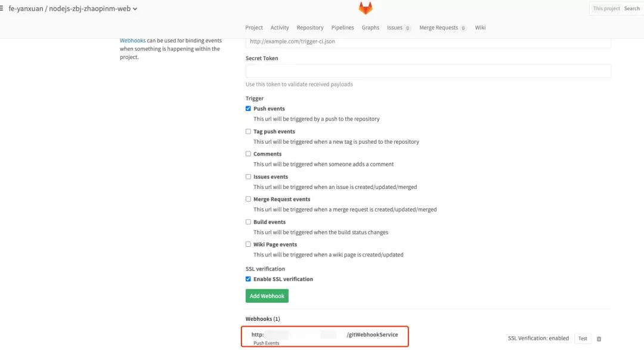This screenshot has width=644, height=350.
Task: Click the GitLab fox logo
Action: click(365, 8)
